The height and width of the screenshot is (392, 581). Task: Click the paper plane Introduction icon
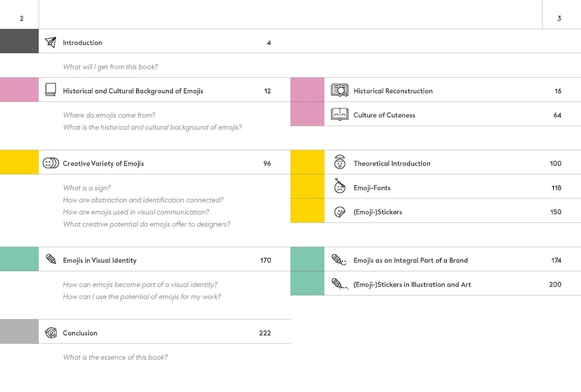(51, 42)
